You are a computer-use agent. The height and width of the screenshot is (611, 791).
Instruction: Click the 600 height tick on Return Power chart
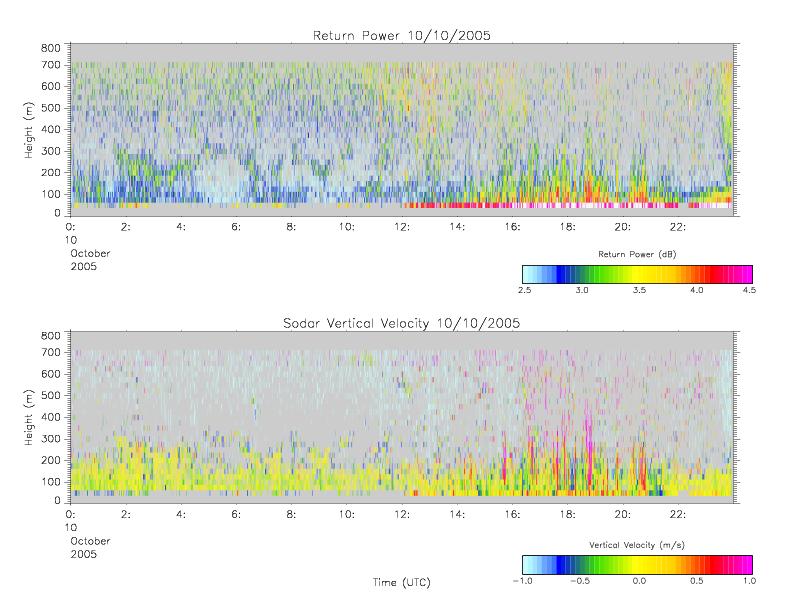point(50,86)
